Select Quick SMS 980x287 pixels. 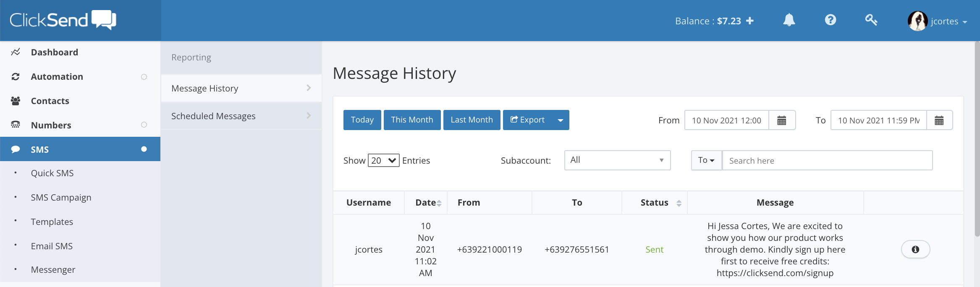(x=52, y=173)
